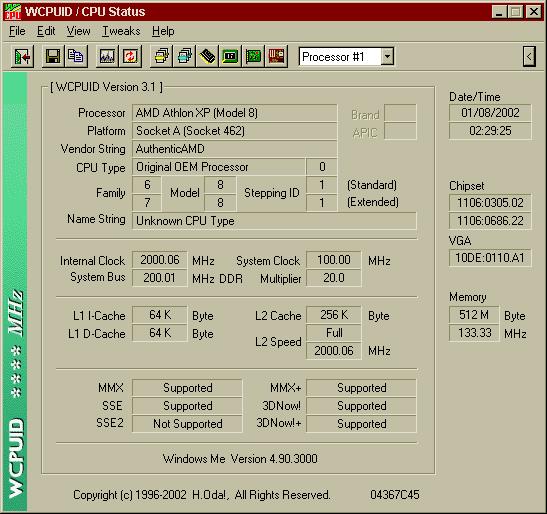
Task: Click the extended Family 7 value
Action: point(147,203)
